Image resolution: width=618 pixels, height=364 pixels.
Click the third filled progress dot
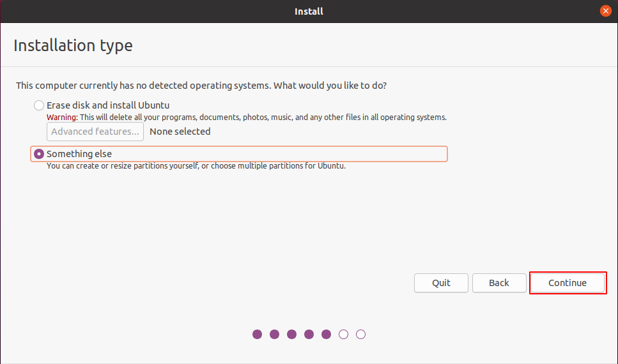[292, 334]
